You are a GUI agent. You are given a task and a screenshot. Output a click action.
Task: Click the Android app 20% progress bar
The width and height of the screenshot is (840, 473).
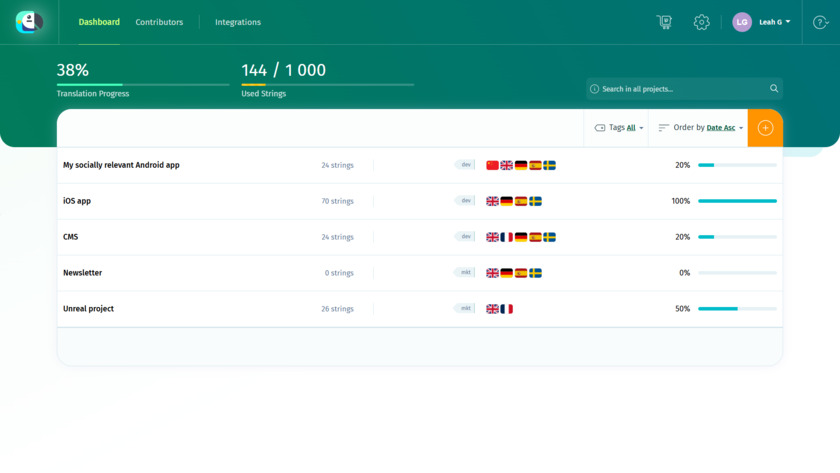point(737,165)
